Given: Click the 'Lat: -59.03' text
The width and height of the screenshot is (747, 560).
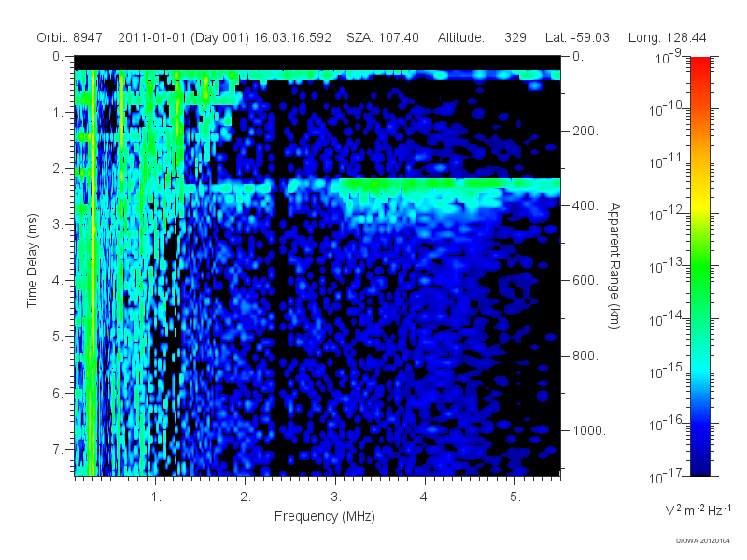Looking at the screenshot, I should pyautogui.click(x=577, y=37).
